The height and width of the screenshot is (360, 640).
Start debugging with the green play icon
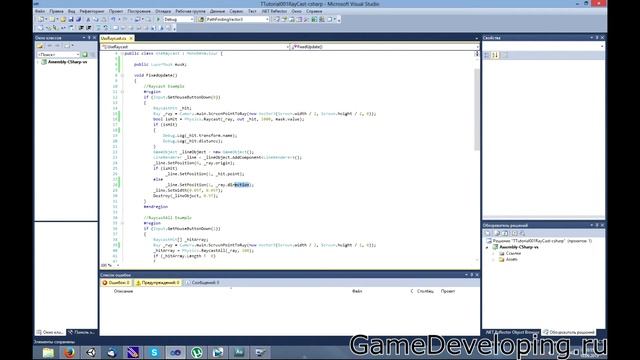click(x=158, y=19)
